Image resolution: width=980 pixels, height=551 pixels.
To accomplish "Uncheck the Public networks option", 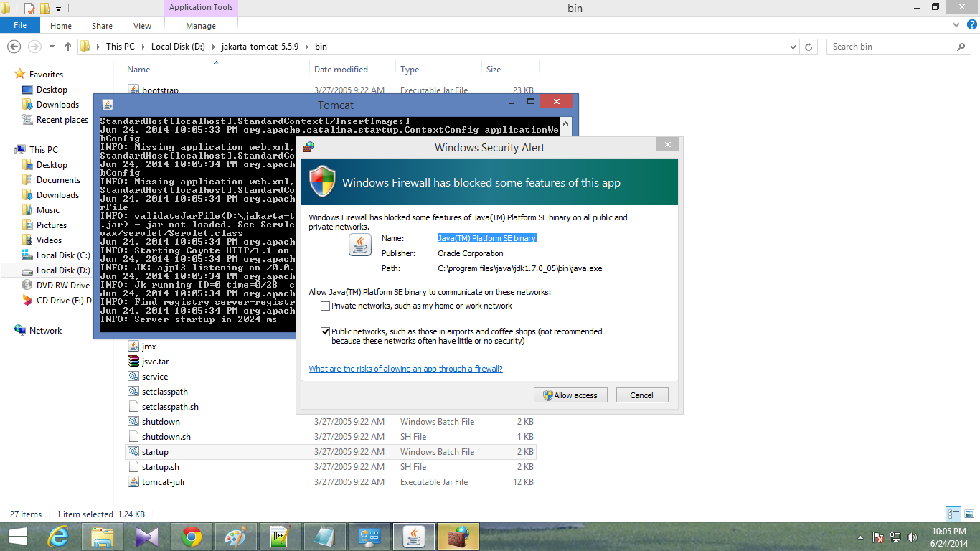I will click(x=325, y=331).
